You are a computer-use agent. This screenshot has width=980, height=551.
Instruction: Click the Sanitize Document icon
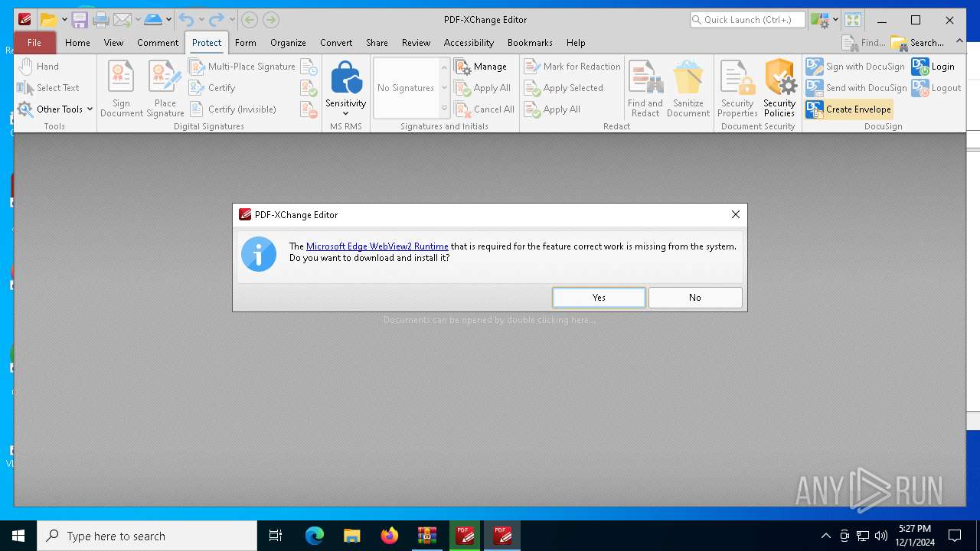click(x=688, y=89)
